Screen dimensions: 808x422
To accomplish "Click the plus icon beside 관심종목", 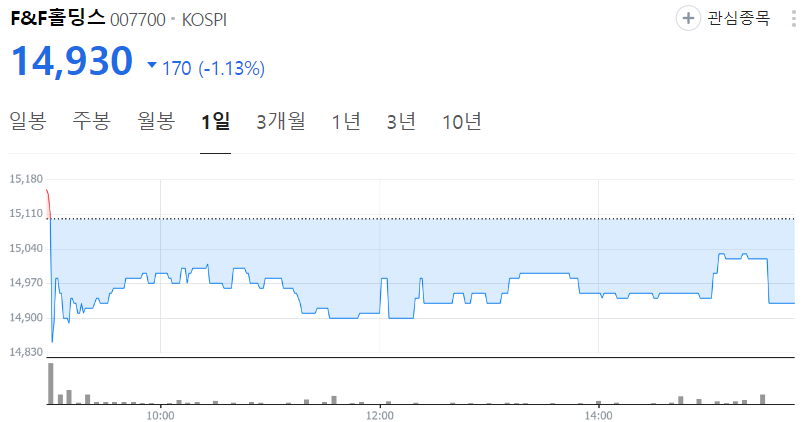I will pos(688,19).
